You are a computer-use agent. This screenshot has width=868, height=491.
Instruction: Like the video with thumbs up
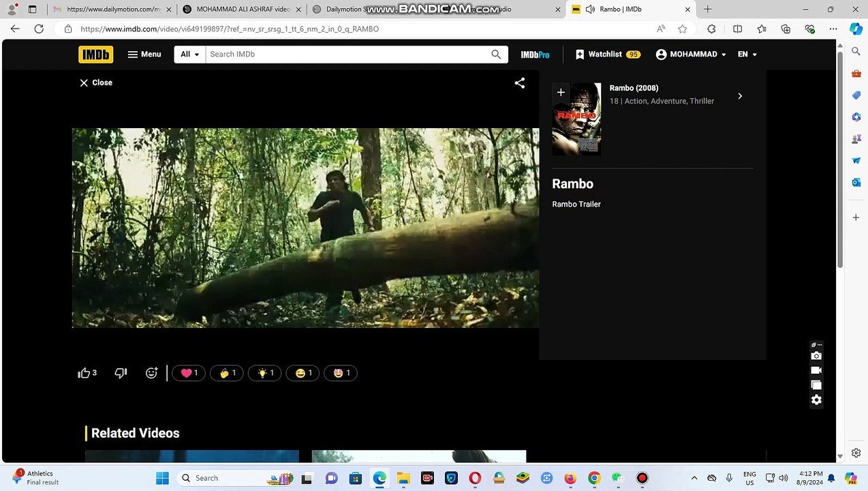(x=87, y=373)
